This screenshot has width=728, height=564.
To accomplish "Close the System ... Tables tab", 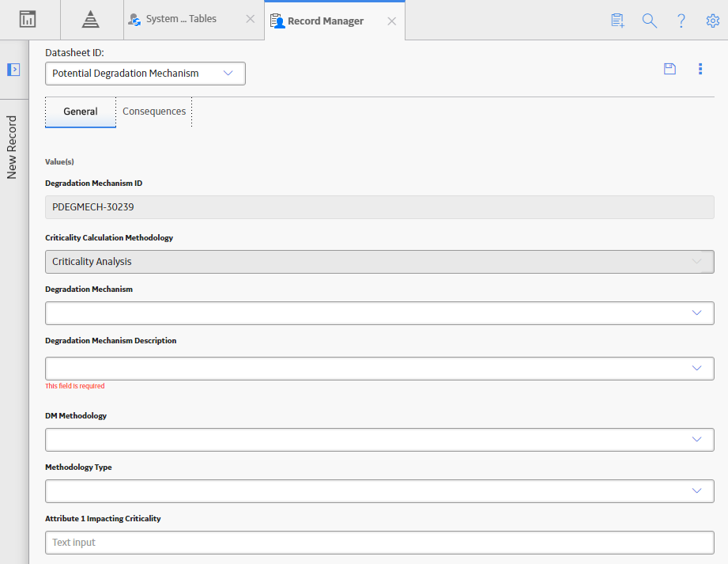I will click(251, 19).
